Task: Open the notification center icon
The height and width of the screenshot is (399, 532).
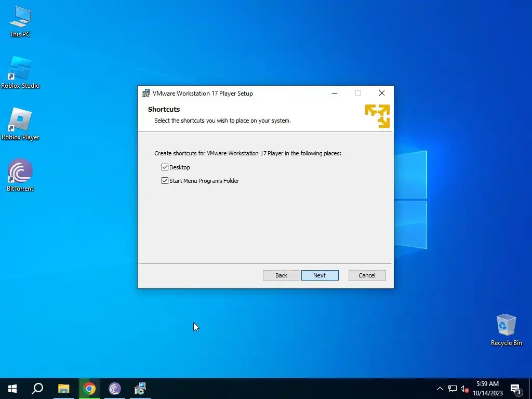Action: (x=516, y=389)
